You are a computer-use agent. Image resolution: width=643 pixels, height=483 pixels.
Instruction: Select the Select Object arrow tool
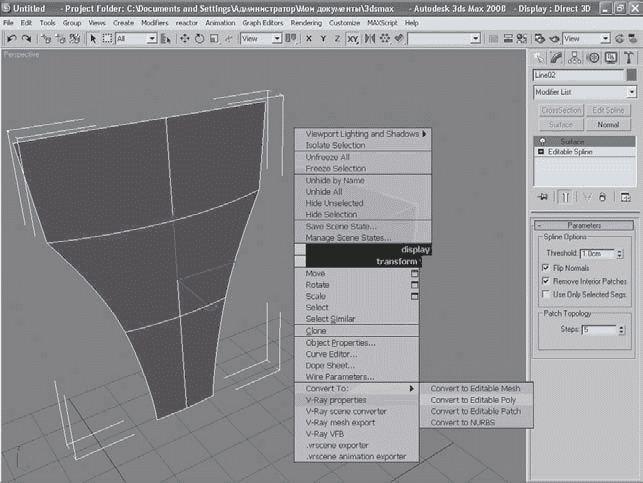pos(93,38)
